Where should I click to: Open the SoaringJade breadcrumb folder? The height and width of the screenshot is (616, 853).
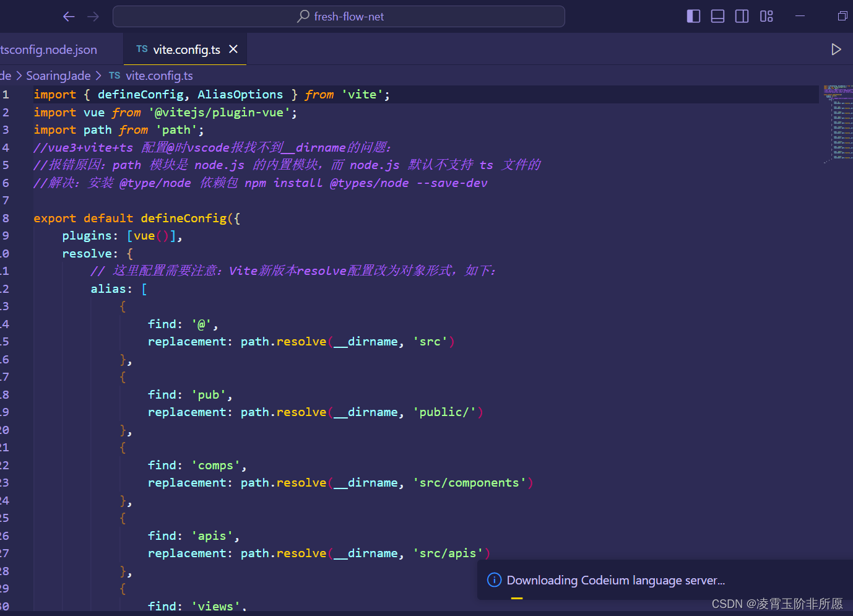point(58,76)
